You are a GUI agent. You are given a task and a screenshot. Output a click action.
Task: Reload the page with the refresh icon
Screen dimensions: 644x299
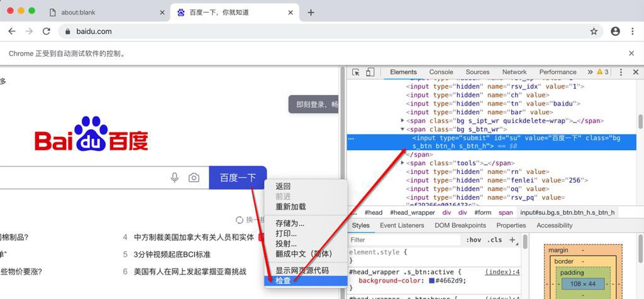click(47, 31)
